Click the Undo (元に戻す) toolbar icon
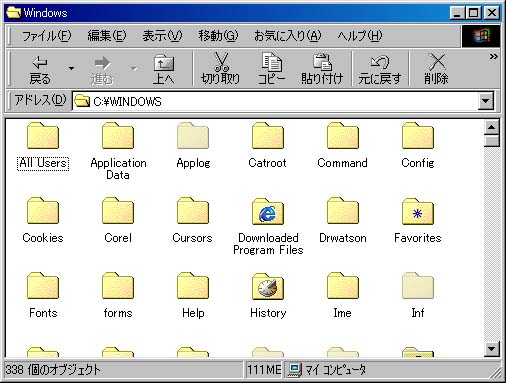This screenshot has height=383, width=506. (380, 69)
